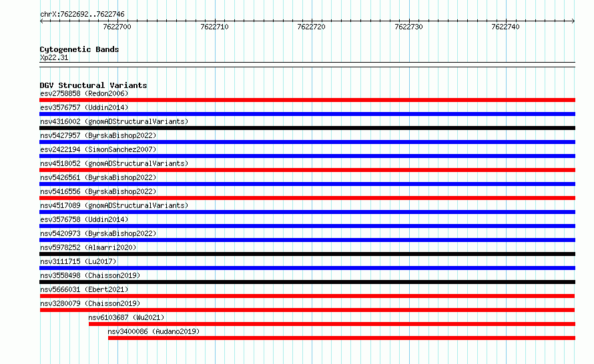Click the black bar under nsv5978252
Screen dimensions: 594x364
[x=307, y=254]
